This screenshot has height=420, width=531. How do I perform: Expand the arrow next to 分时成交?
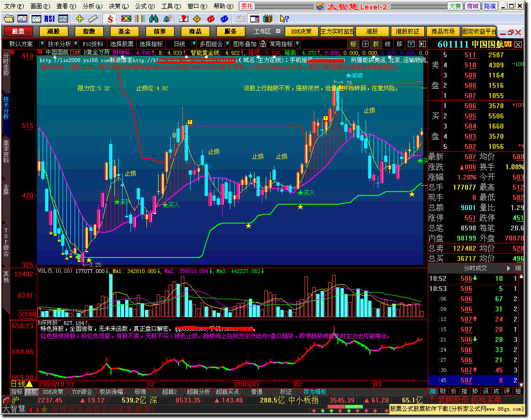(x=508, y=268)
